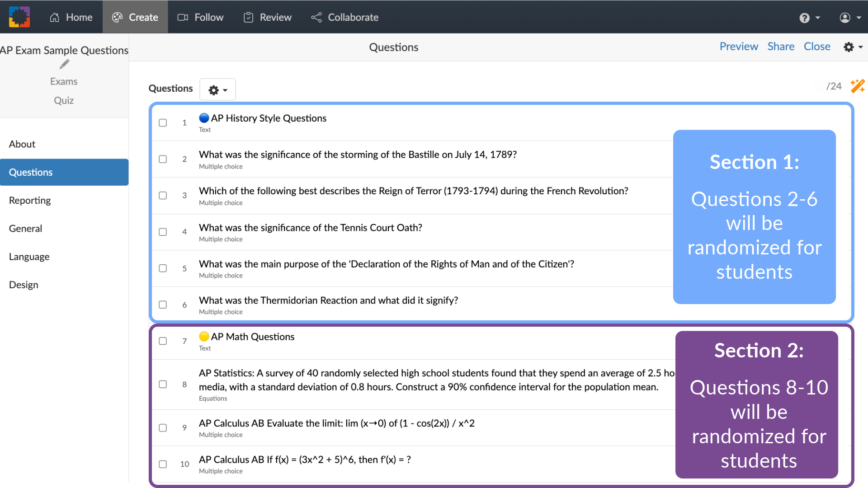This screenshot has height=488, width=868.
Task: Check the checkbox next to the Tennis Court Oath question
Action: click(163, 232)
